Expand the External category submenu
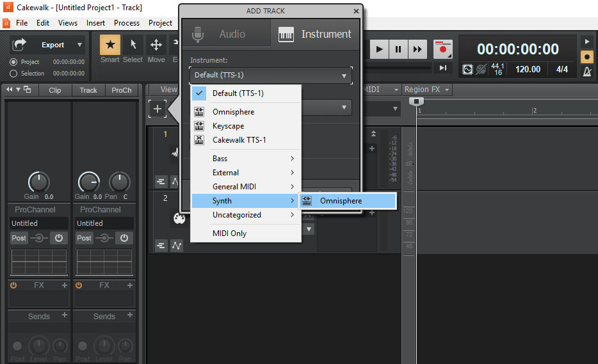Screen dimensions: 598x364 pyautogui.click(x=246, y=173)
